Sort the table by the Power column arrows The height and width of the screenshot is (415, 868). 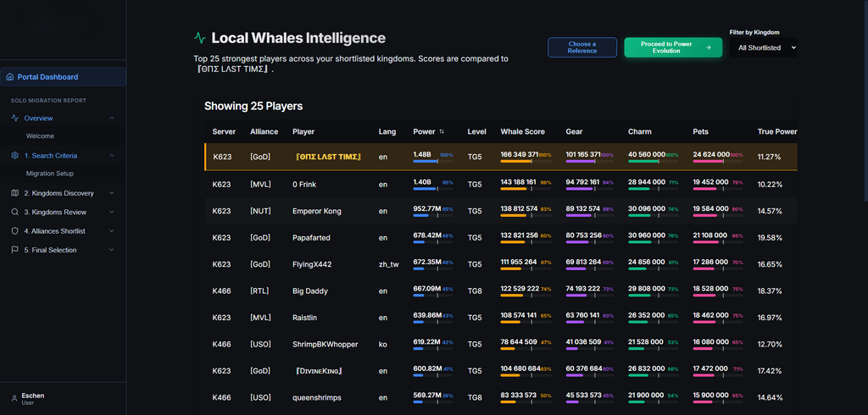point(441,131)
